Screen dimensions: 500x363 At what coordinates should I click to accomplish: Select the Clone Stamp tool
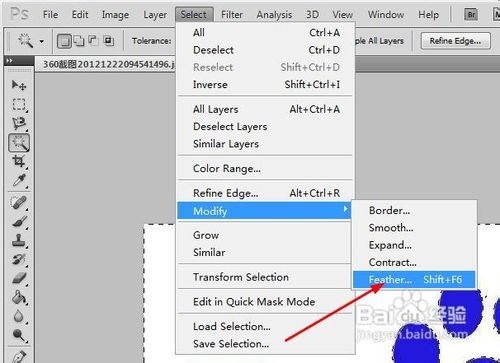(19, 240)
